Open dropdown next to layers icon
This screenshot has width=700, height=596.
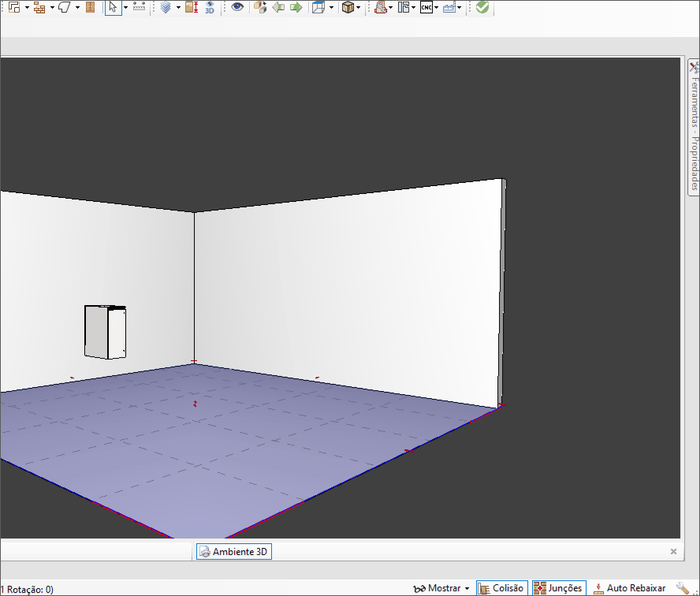coord(178,8)
